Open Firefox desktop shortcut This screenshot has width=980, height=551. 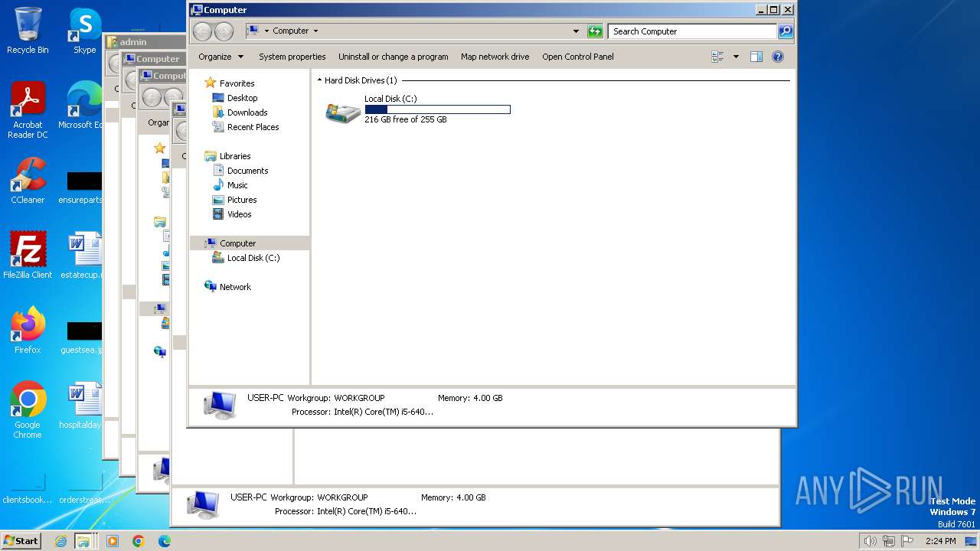point(28,331)
